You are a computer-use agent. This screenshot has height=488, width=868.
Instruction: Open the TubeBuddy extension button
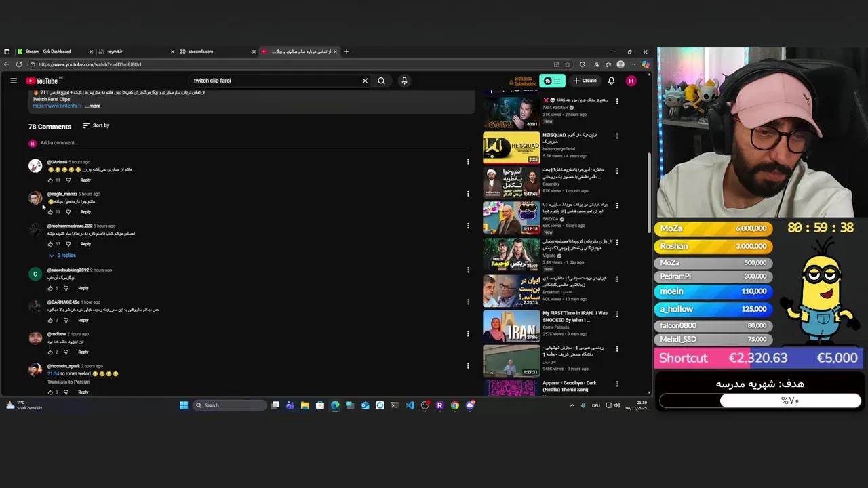[x=552, y=81]
